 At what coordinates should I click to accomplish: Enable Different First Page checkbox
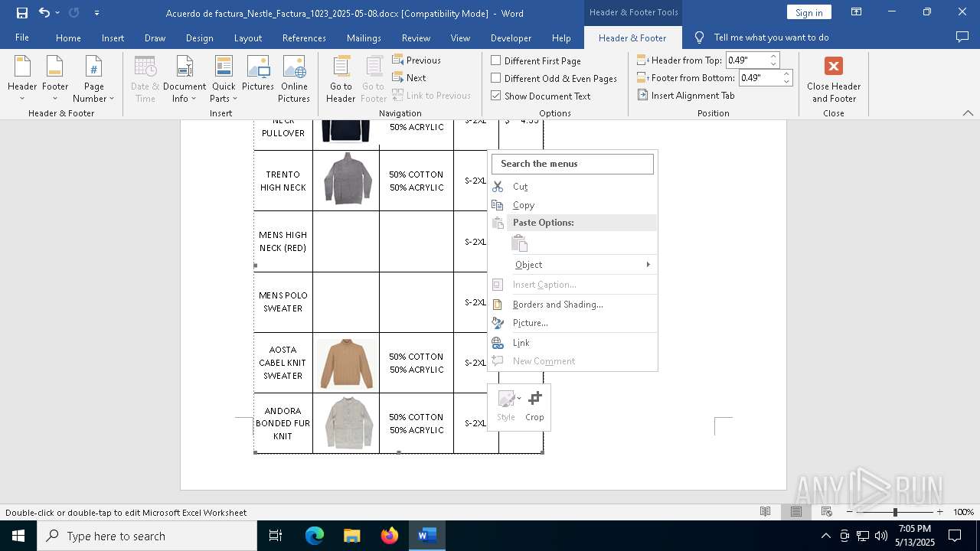coord(495,60)
